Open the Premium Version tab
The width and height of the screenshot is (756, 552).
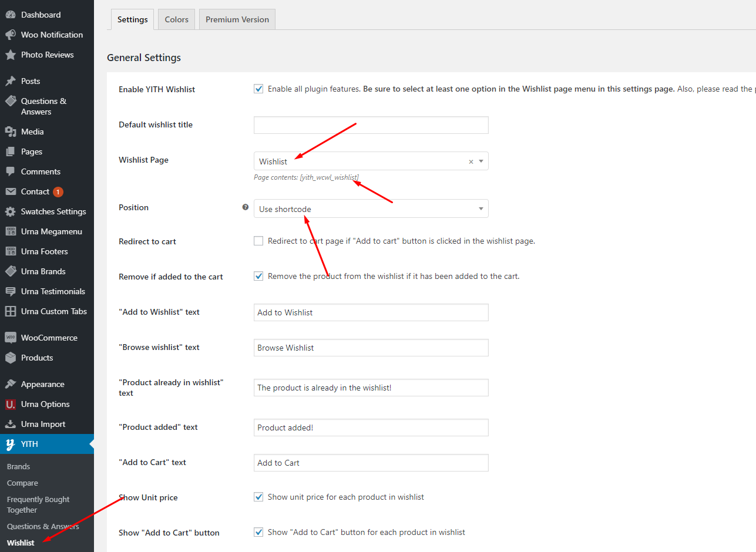click(237, 19)
